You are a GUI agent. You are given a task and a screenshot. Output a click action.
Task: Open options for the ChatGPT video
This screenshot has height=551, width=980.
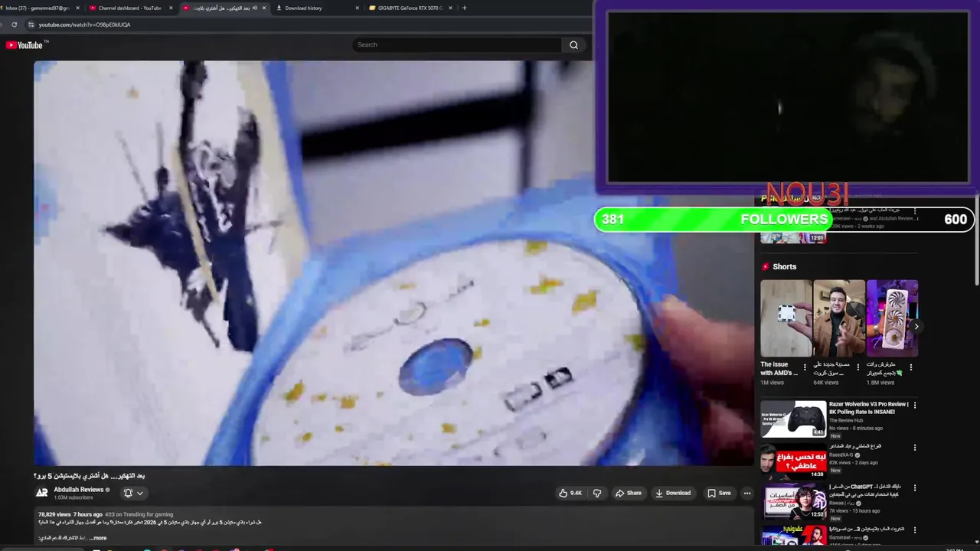coord(914,487)
